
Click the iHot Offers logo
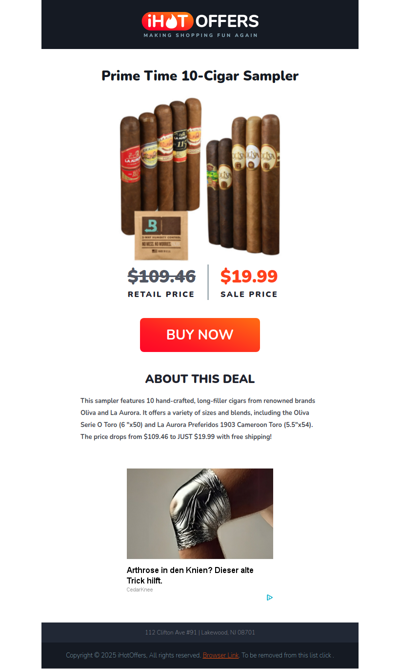pyautogui.click(x=200, y=25)
